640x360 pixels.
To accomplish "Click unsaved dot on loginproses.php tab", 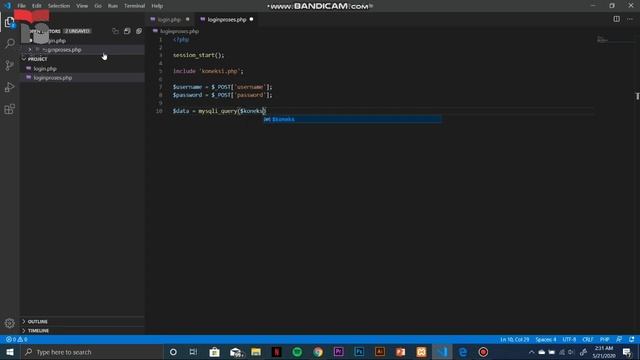I will [251, 19].
